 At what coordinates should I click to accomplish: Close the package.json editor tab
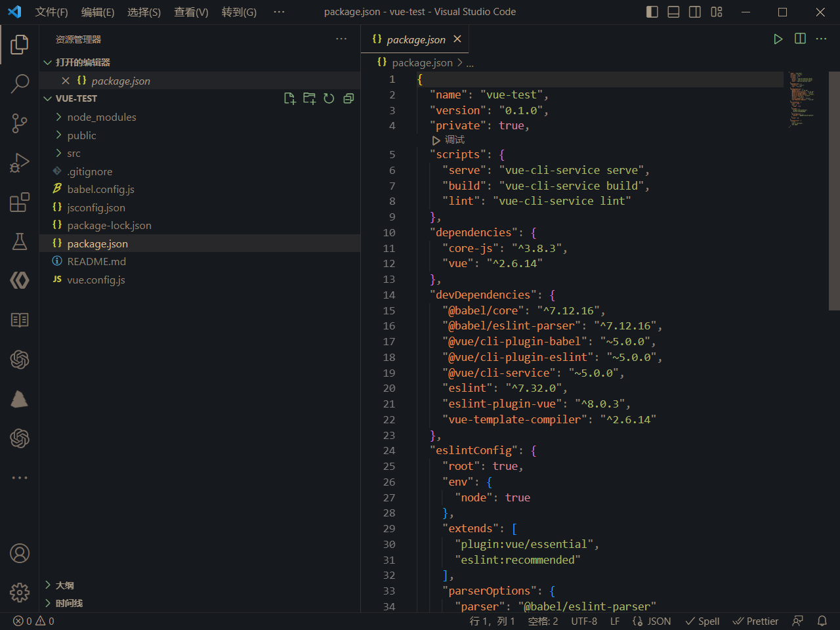click(457, 39)
